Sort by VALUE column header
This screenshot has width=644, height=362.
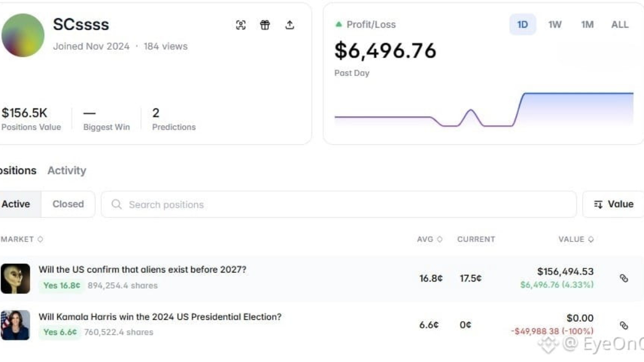click(x=576, y=239)
